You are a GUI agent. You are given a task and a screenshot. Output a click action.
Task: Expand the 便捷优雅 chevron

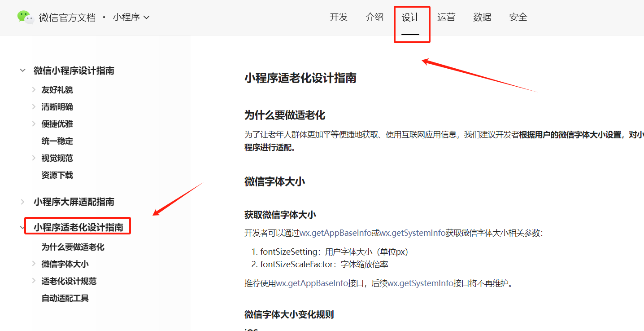pyautogui.click(x=34, y=124)
